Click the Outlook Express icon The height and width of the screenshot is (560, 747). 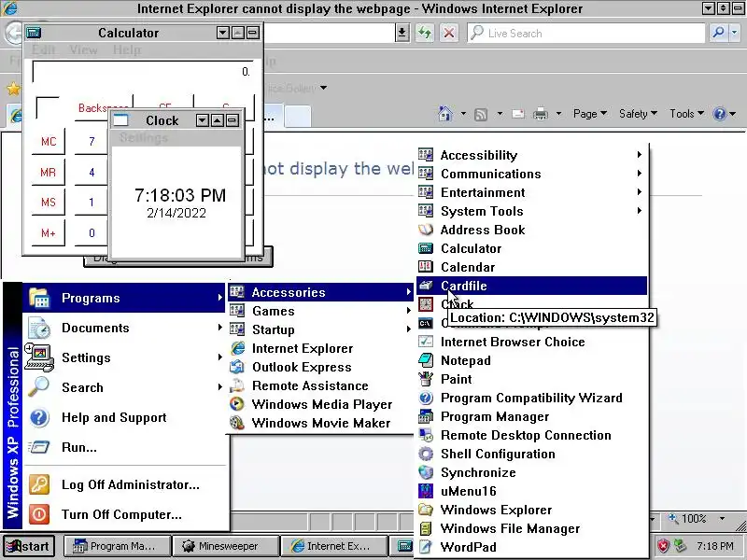(x=237, y=367)
